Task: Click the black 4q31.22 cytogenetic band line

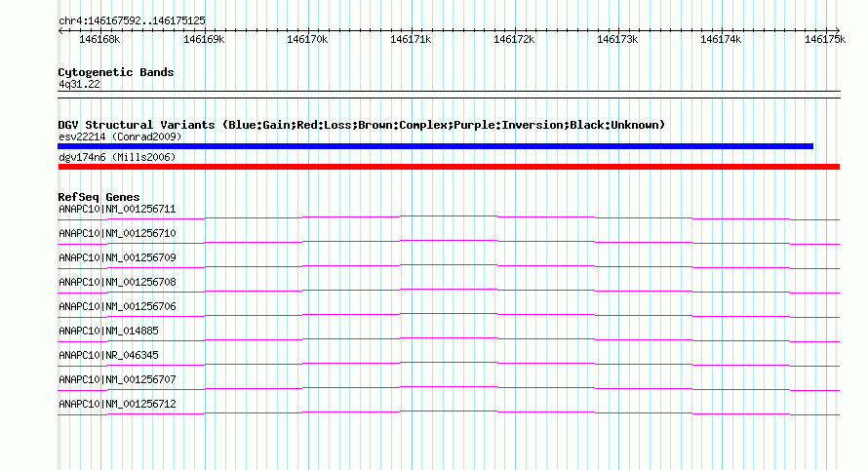Action: pos(449,95)
